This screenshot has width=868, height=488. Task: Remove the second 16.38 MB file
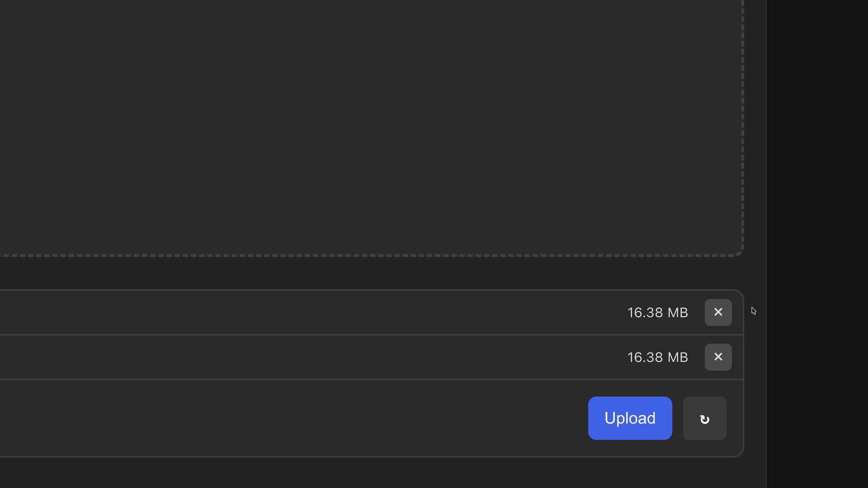(718, 357)
